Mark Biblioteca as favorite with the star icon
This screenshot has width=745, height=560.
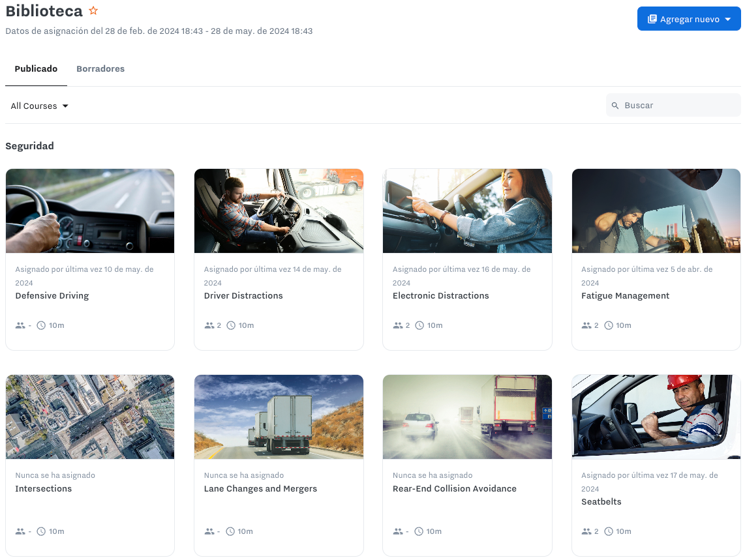click(93, 10)
